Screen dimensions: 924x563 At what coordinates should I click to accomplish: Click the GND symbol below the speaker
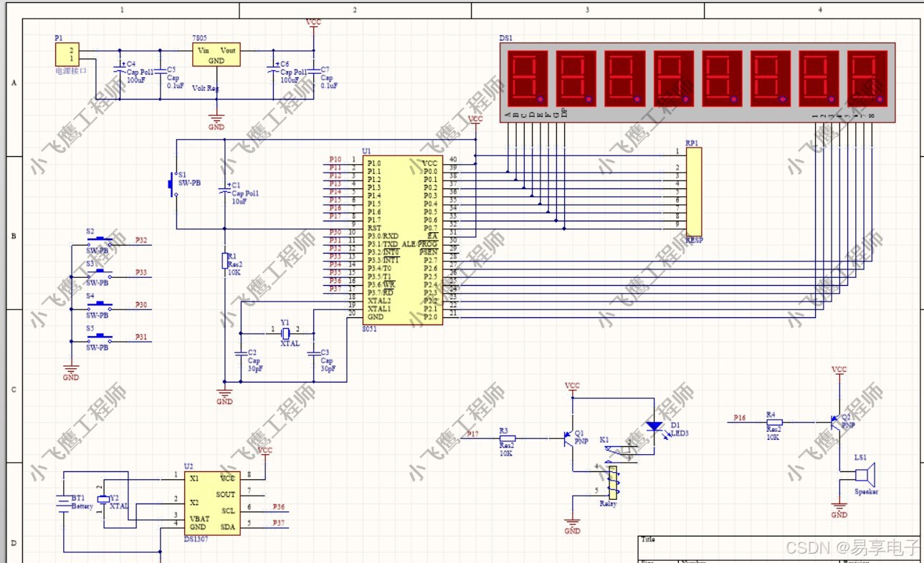[x=839, y=508]
